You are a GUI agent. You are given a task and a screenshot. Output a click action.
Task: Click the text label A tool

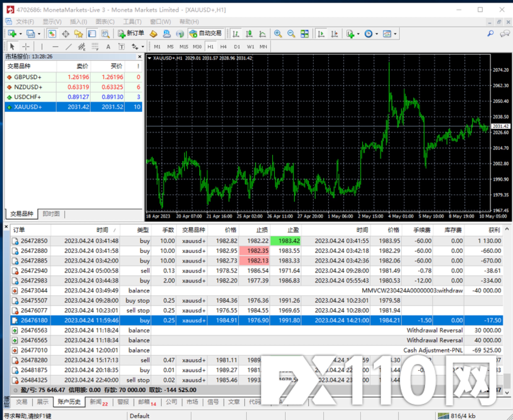108,47
